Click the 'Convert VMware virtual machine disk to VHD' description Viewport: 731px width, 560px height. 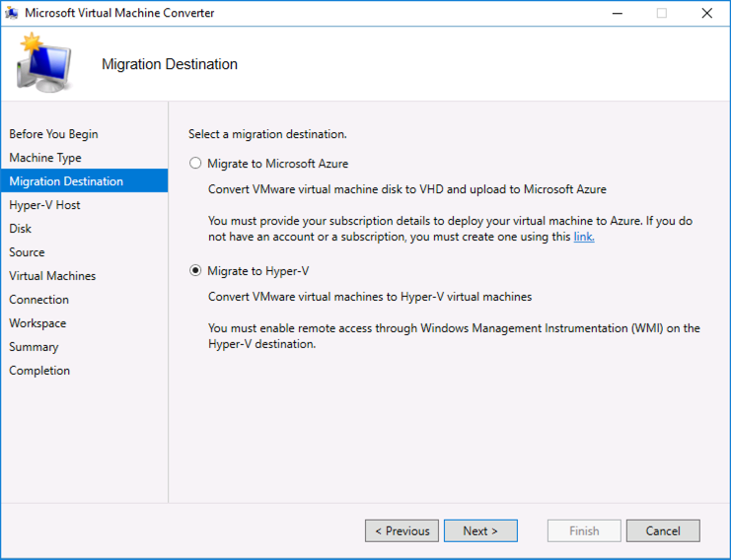coord(407,189)
